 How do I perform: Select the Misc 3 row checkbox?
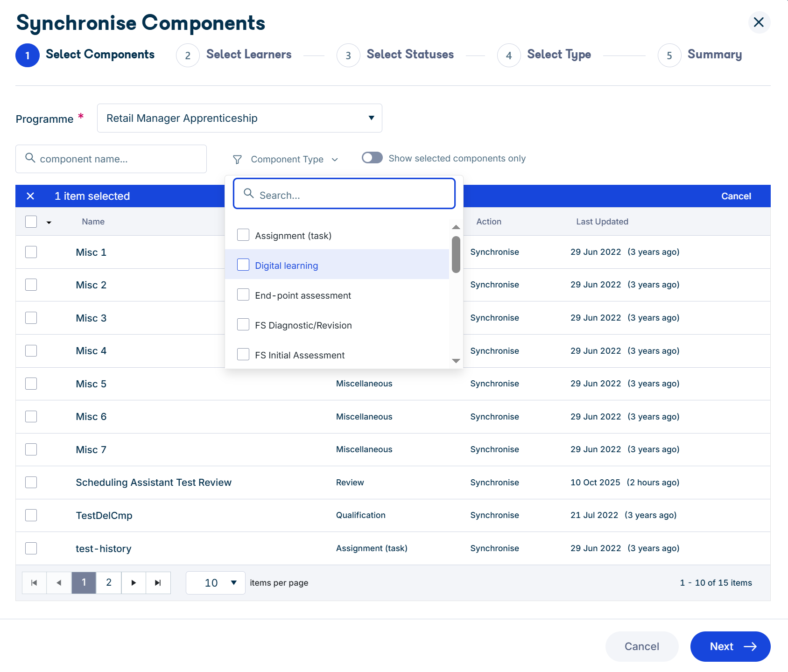[x=31, y=318]
